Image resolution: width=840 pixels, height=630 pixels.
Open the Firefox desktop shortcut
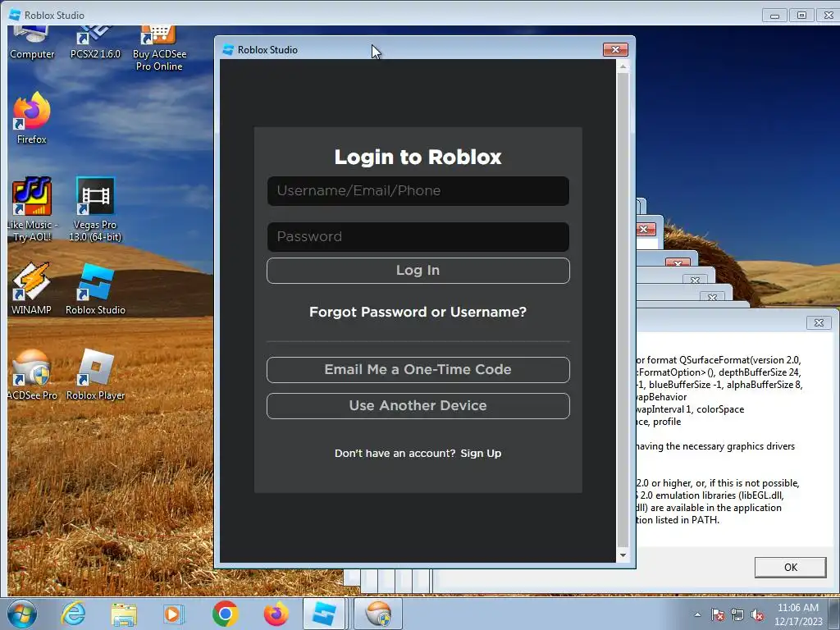[x=32, y=118]
